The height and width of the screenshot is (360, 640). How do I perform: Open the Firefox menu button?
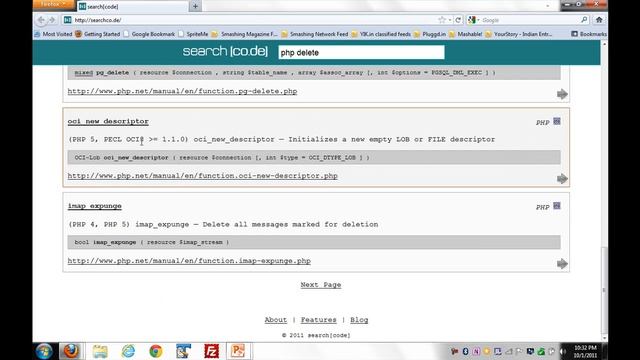(x=53, y=4)
